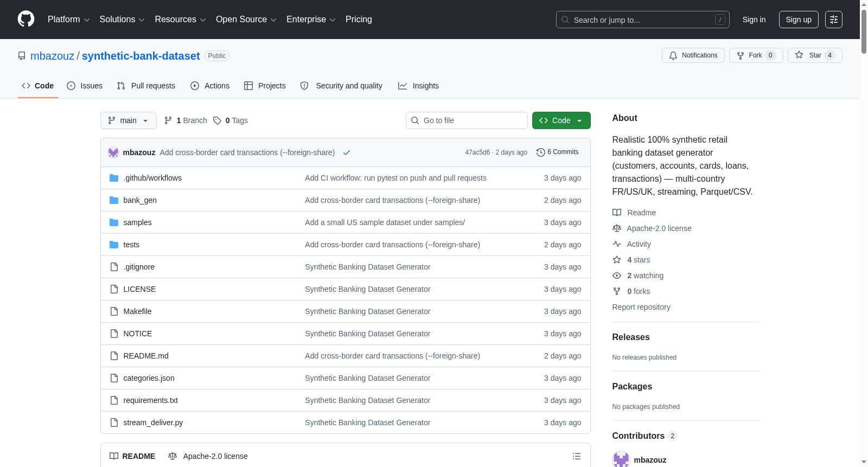Click the tag icon next to Tags

217,120
